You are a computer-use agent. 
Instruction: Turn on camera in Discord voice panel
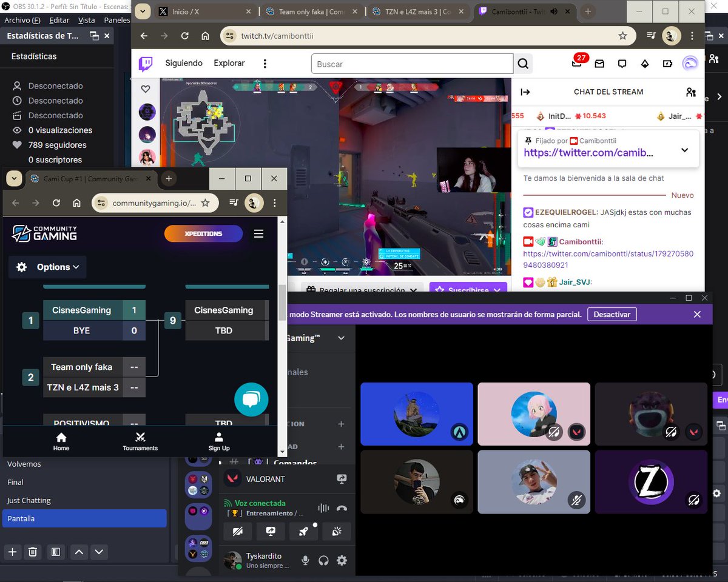click(238, 530)
